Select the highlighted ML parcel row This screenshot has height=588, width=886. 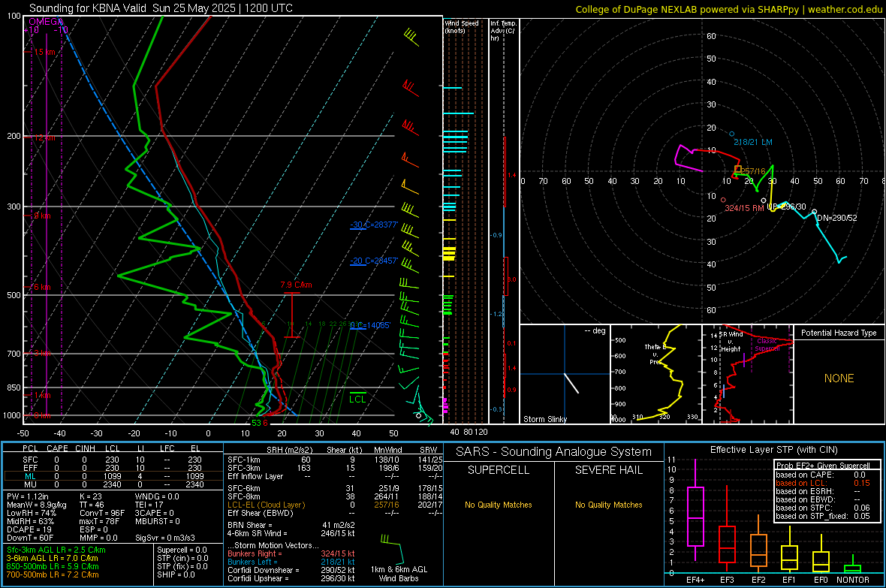113,477
